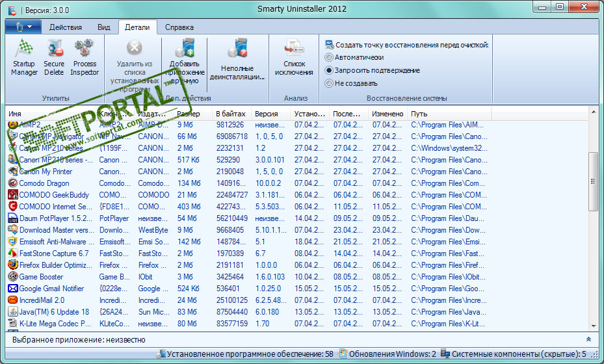The image size is (604, 364).
Task: Select the Детали ribbon tab
Action: 137,27
